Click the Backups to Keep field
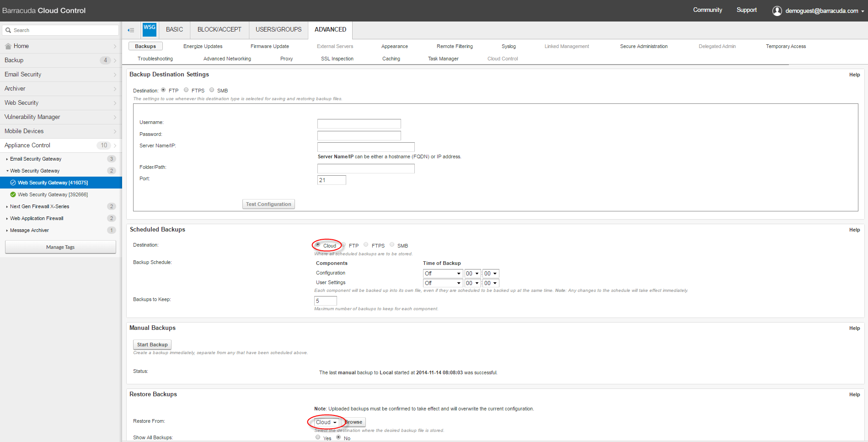This screenshot has width=868, height=442. click(x=326, y=301)
